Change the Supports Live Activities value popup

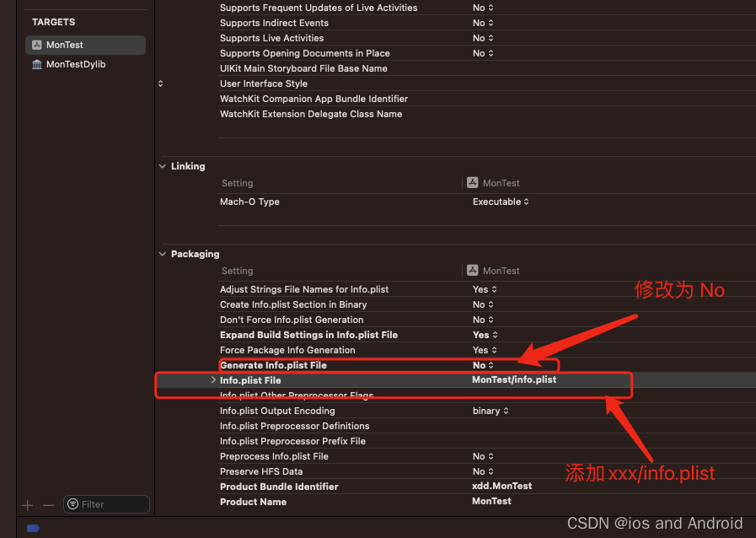click(x=483, y=38)
